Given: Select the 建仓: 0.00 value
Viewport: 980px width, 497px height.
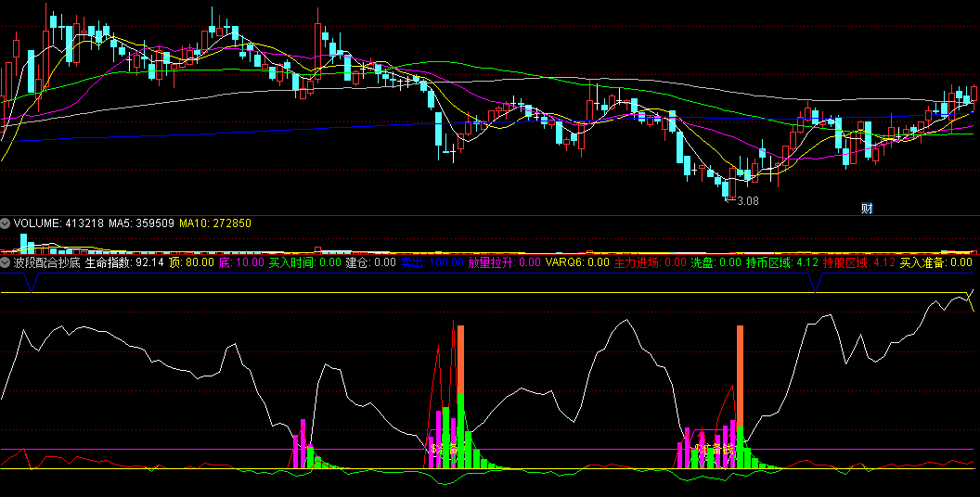Looking at the screenshot, I should [x=370, y=262].
